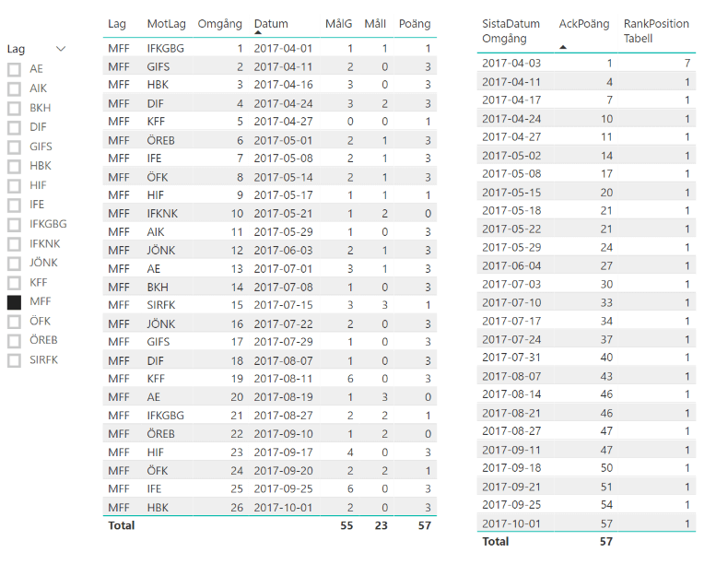Image resolution: width=728 pixels, height=564 pixels.
Task: Select date cell 2017-08-19 in match table
Action: tap(283, 397)
